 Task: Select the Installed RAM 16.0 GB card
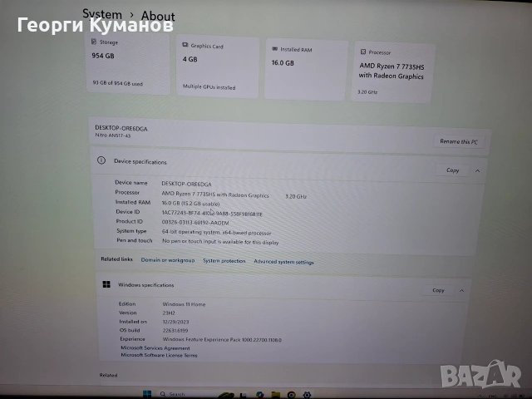tap(306, 70)
